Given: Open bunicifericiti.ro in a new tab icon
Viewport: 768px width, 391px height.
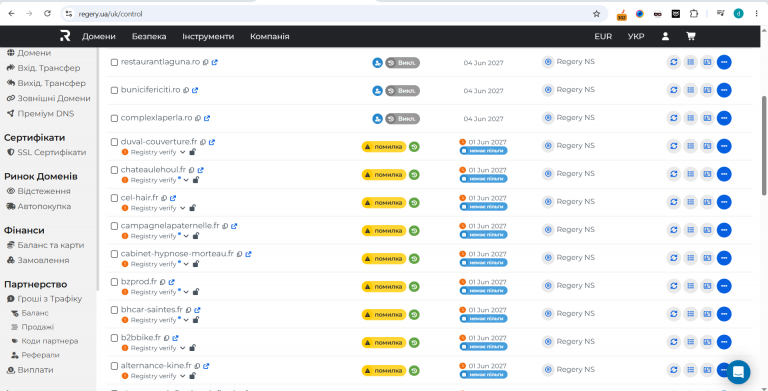Looking at the screenshot, I should [x=195, y=90].
